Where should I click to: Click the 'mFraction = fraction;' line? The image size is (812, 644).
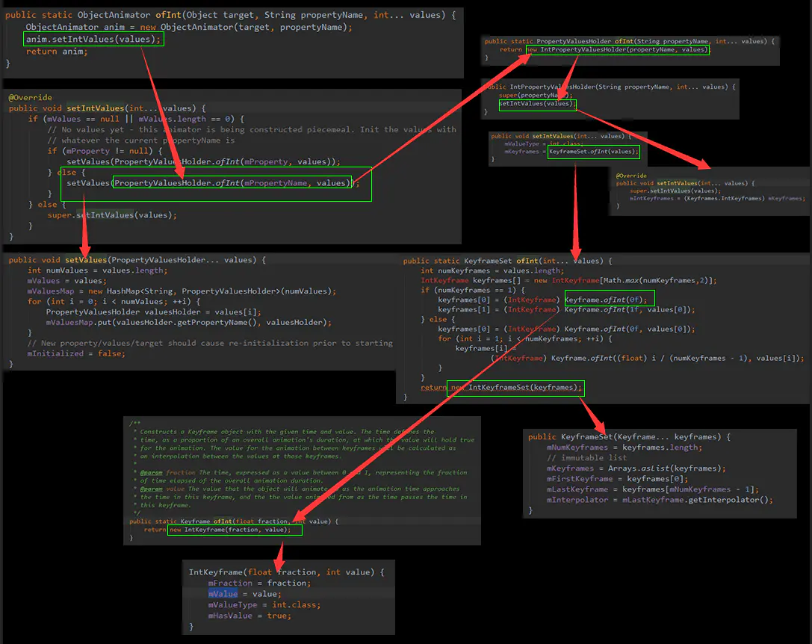[259, 583]
